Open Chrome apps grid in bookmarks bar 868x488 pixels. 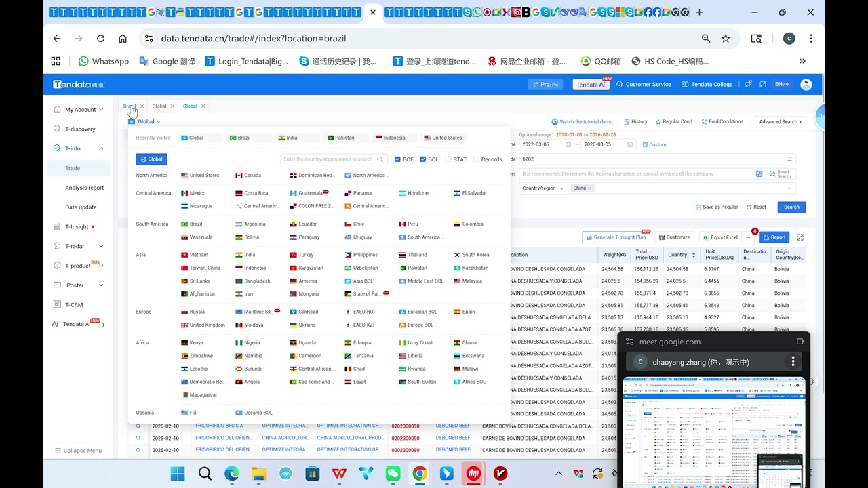(56, 61)
